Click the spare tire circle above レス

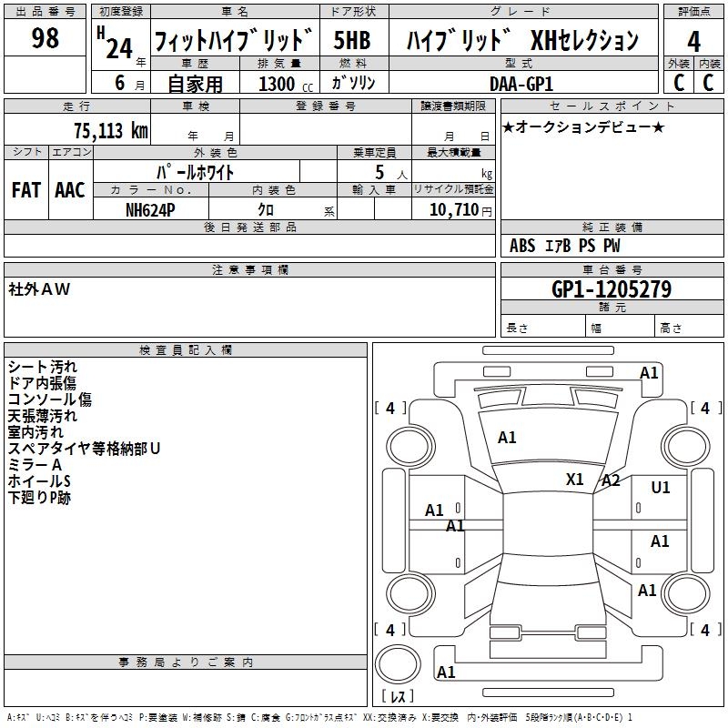point(398,663)
